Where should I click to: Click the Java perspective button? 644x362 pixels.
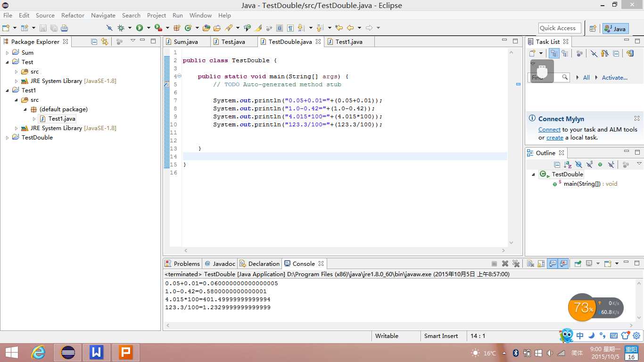[615, 29]
